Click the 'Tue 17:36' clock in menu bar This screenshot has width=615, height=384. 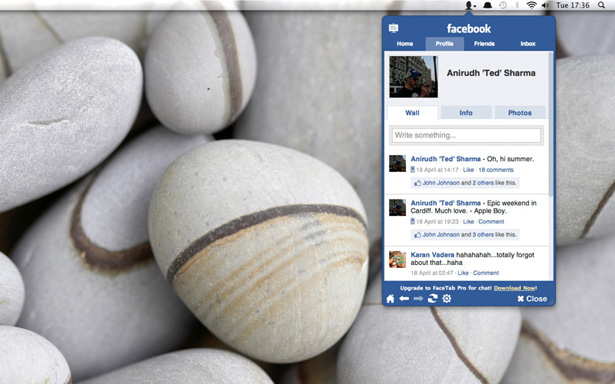coord(573,5)
